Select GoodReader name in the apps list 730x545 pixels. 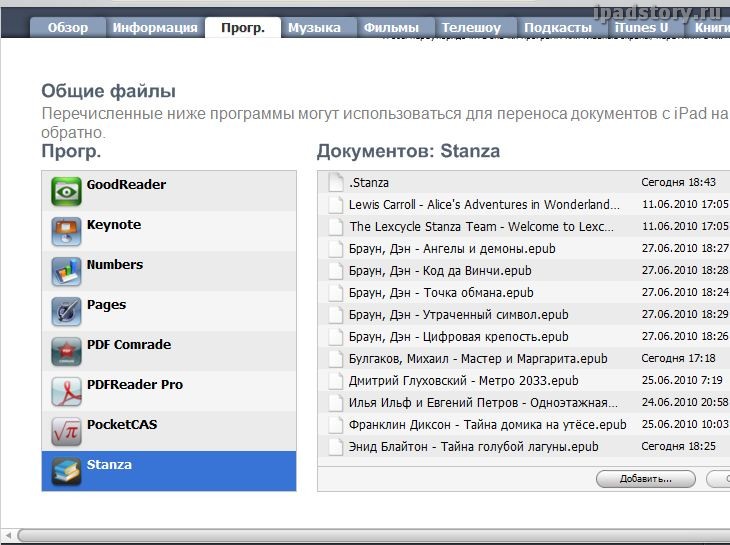point(126,185)
